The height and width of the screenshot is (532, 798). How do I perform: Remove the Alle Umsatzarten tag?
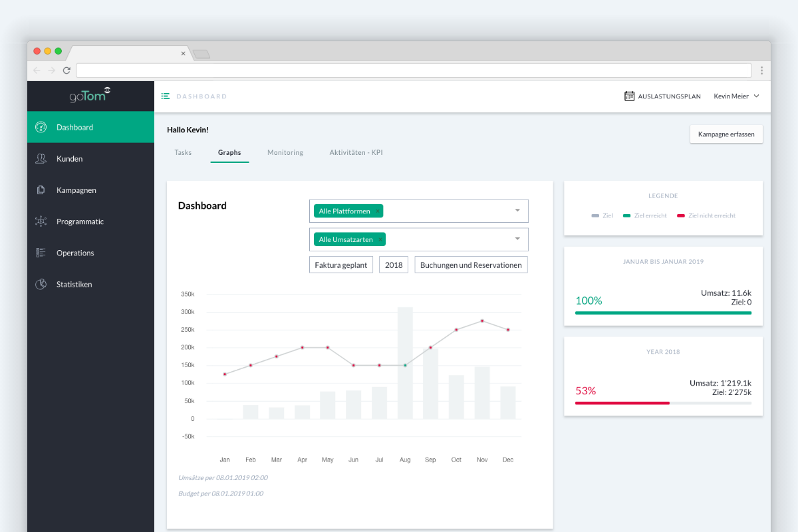[x=380, y=239]
